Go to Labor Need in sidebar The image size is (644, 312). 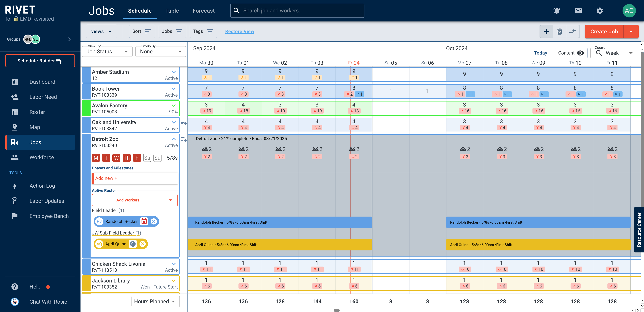[40, 97]
